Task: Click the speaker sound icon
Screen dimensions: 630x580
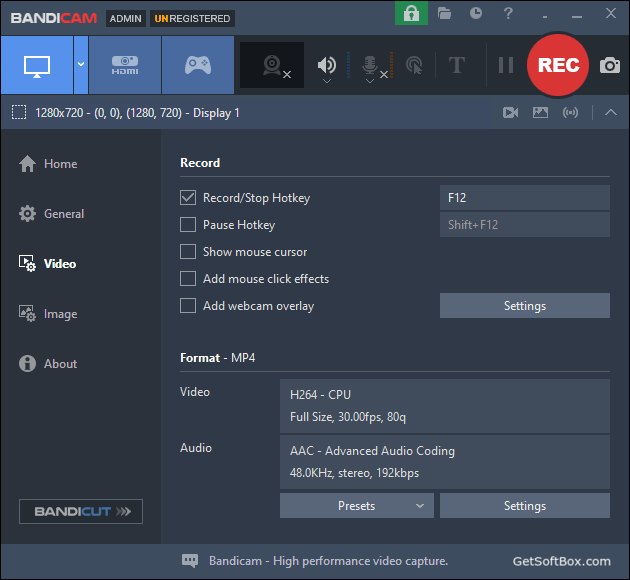Action: pyautogui.click(x=327, y=65)
